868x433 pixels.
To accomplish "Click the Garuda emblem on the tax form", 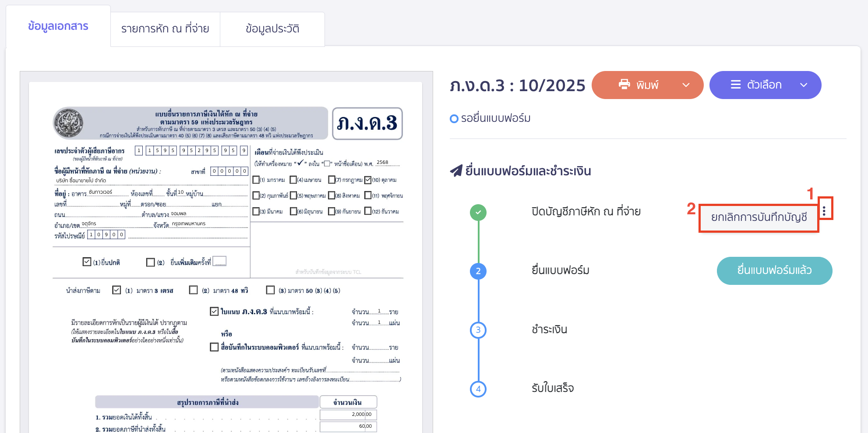I will pyautogui.click(x=68, y=123).
